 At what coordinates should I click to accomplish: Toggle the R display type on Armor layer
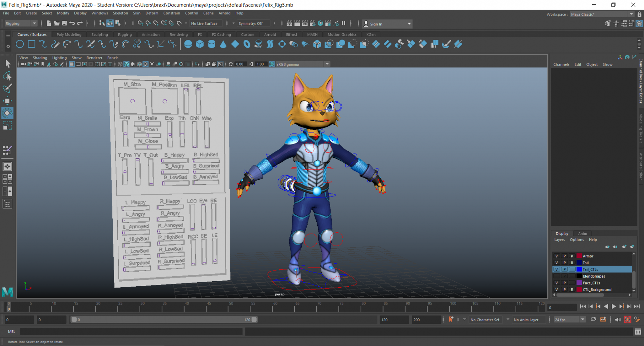point(572,256)
